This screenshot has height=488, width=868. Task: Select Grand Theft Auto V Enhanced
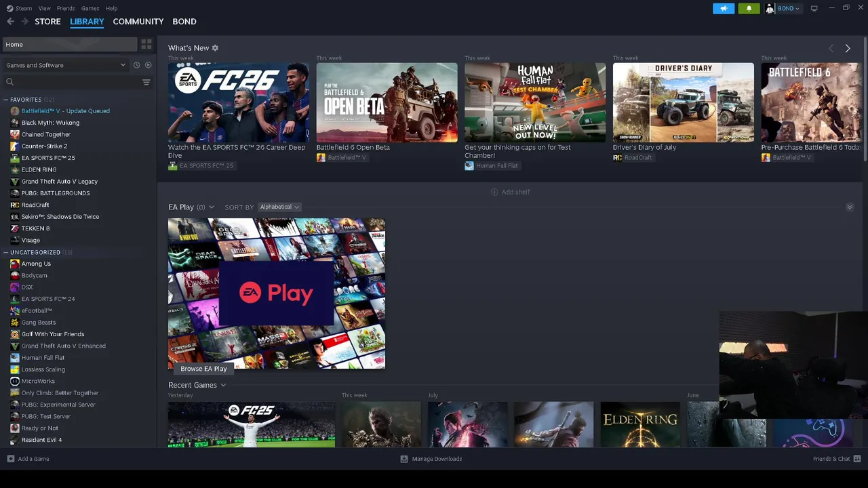pos(64,346)
